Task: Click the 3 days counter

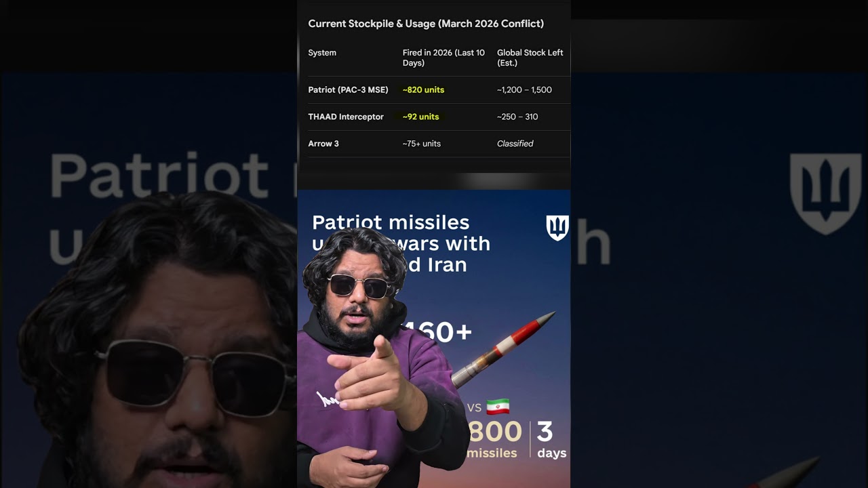Action: [547, 439]
